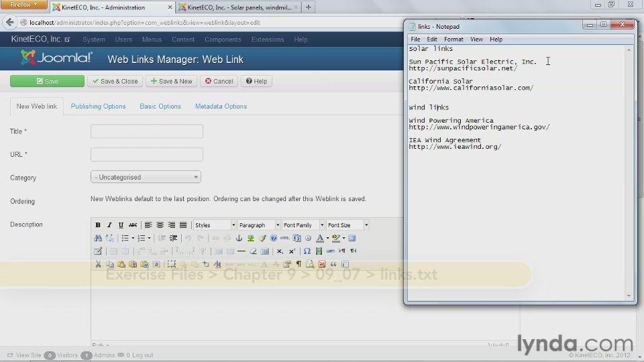Open the Extensions menu

(268, 40)
